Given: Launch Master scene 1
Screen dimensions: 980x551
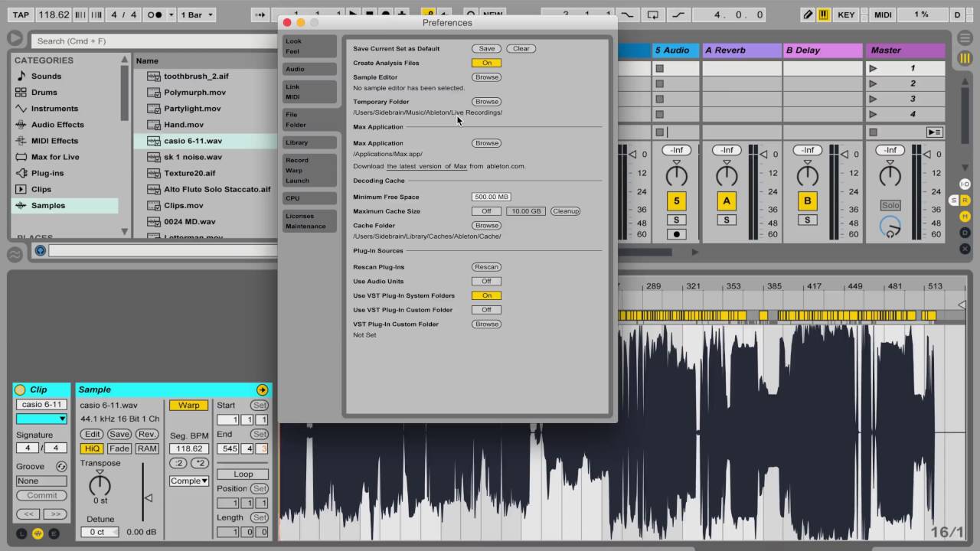Looking at the screenshot, I should click(873, 68).
